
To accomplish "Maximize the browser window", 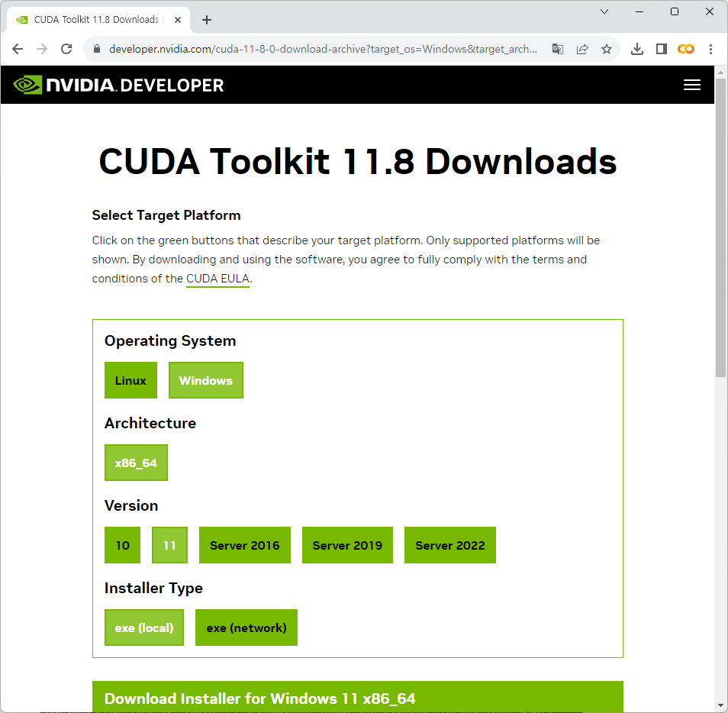I will (675, 11).
